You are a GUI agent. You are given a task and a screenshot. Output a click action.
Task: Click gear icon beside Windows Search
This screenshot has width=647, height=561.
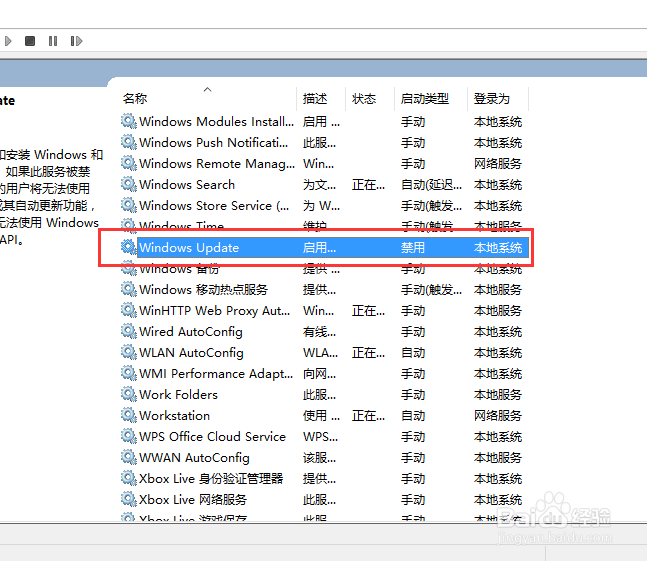click(x=128, y=184)
